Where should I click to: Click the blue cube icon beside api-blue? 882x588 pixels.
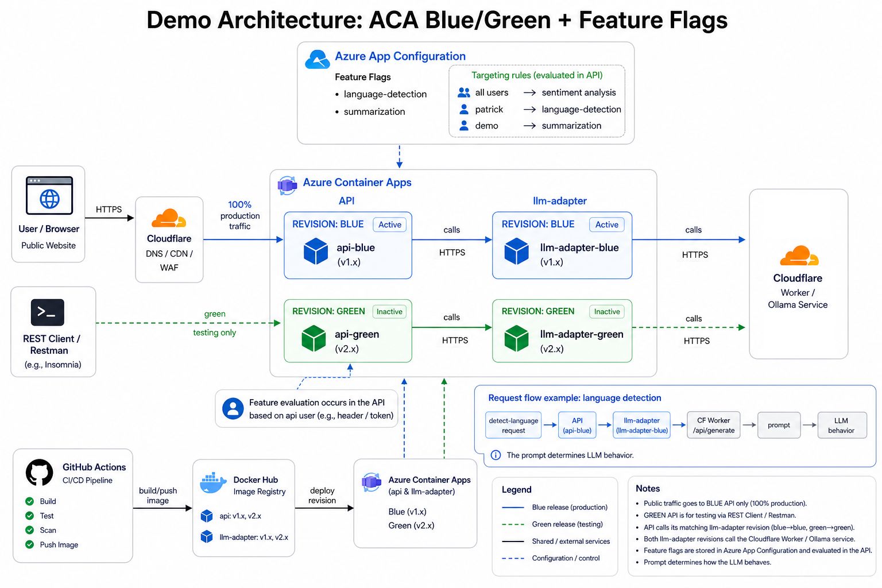tap(316, 251)
